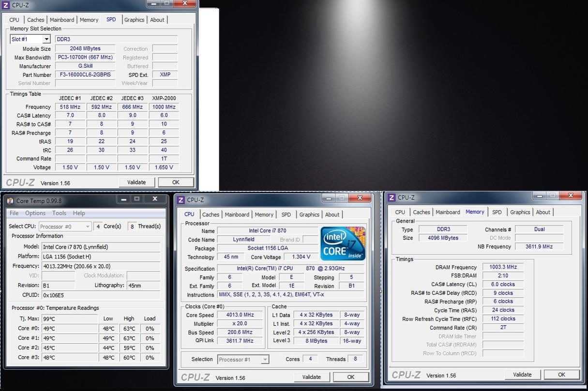Switch to the Graphics tab in the right CPU-Z window
Image resolution: width=588 pixels, height=391 pixels.
[x=520, y=212]
